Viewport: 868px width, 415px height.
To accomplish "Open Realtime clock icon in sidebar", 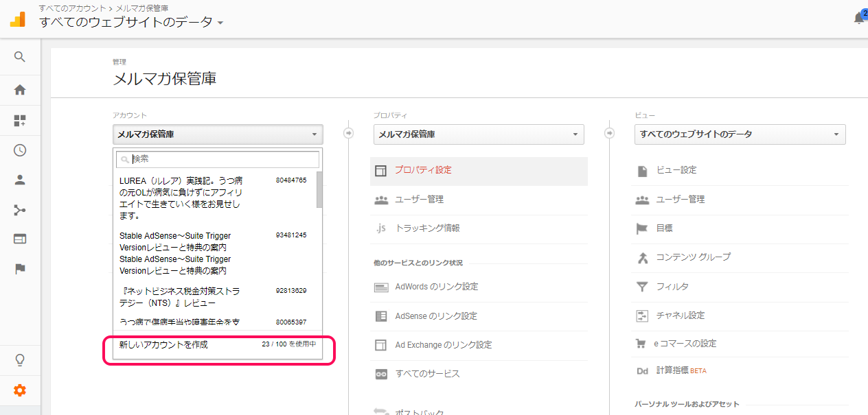I will coord(20,150).
